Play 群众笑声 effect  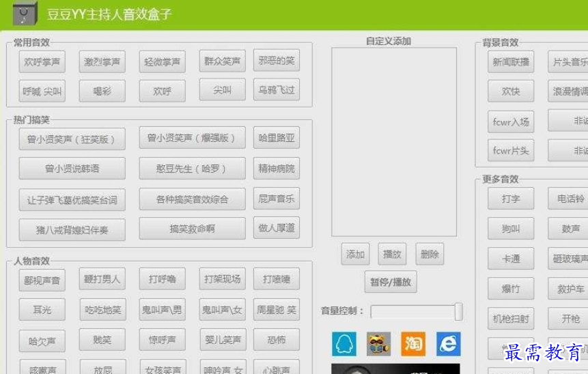pos(223,61)
